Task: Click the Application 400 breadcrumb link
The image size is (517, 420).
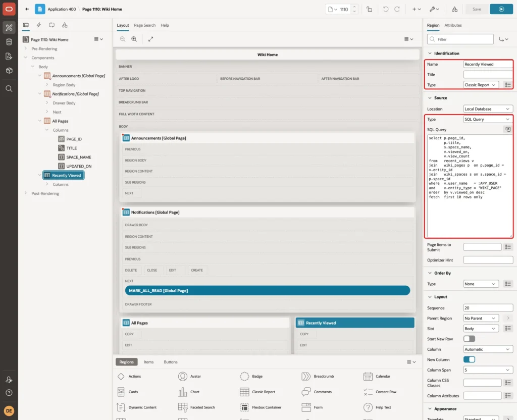Action: [x=62, y=9]
